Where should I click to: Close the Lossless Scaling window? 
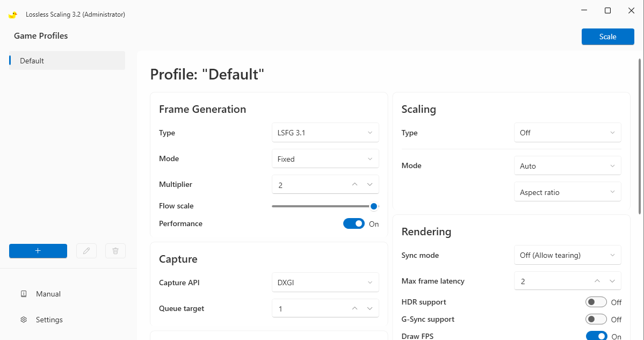pyautogui.click(x=632, y=11)
